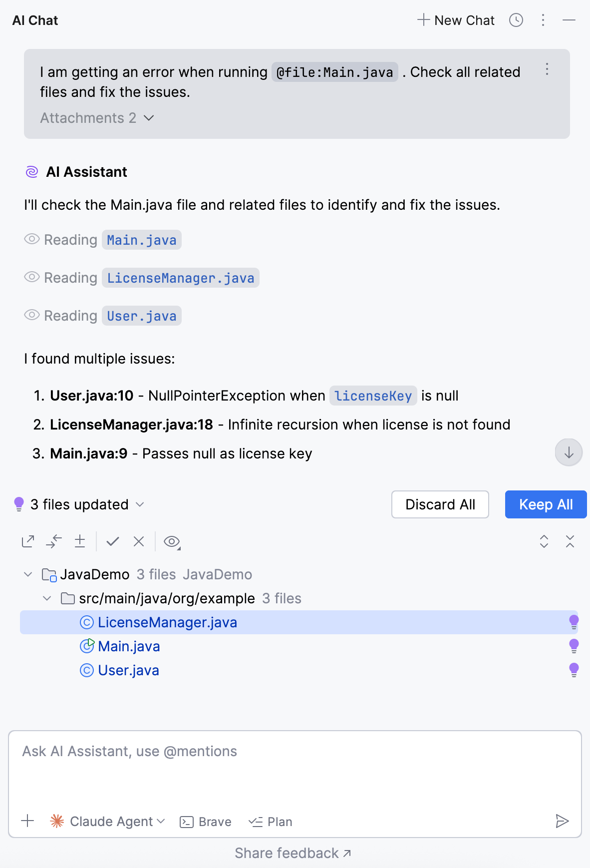Accept changes using the checkmark icon
Image resolution: width=590 pixels, height=868 pixels.
tap(113, 541)
